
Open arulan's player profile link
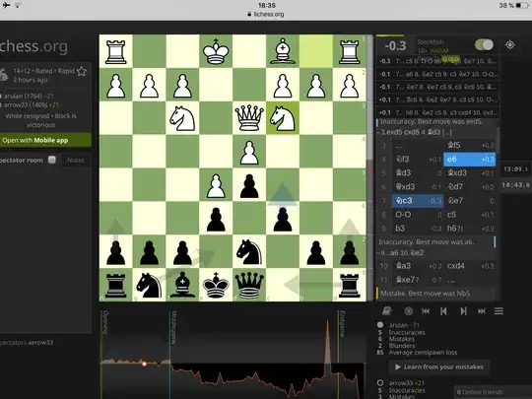pyautogui.click(x=18, y=96)
